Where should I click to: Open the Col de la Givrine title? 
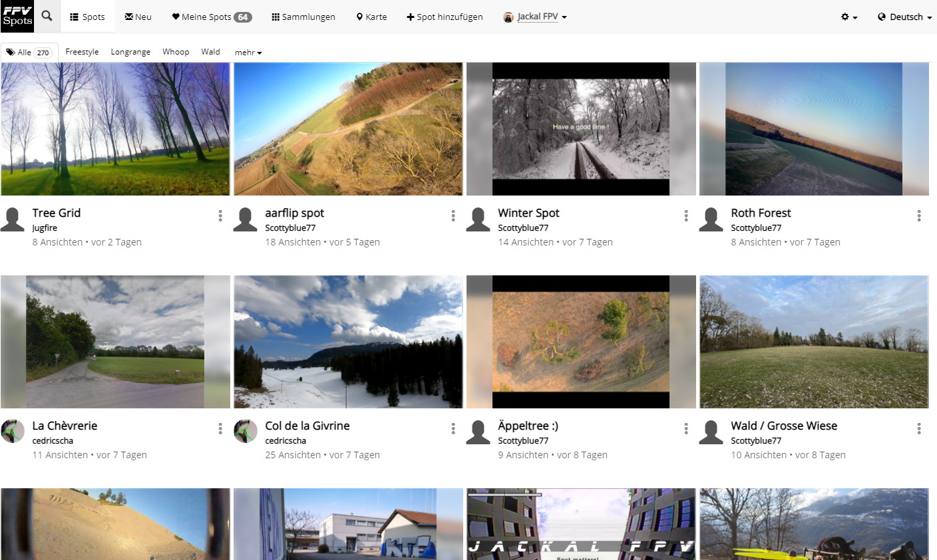[307, 426]
